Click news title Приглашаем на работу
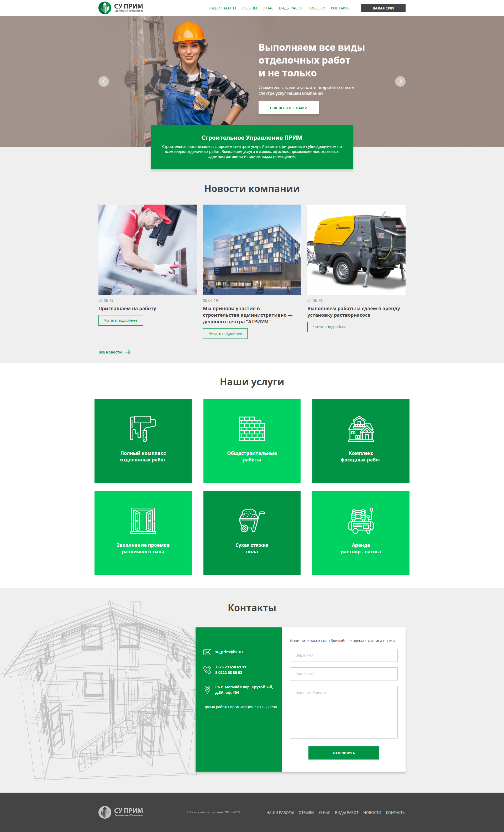 [127, 308]
